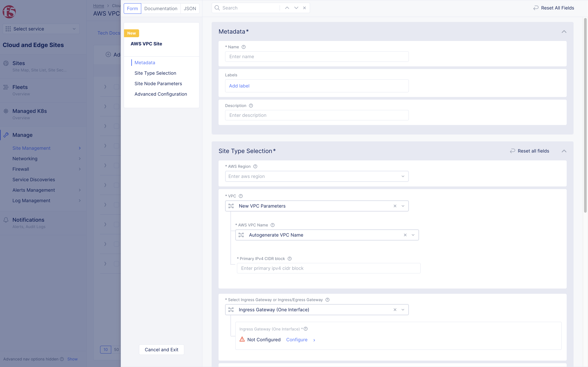Collapse the Metadata section
The height and width of the screenshot is (367, 588).
564,32
